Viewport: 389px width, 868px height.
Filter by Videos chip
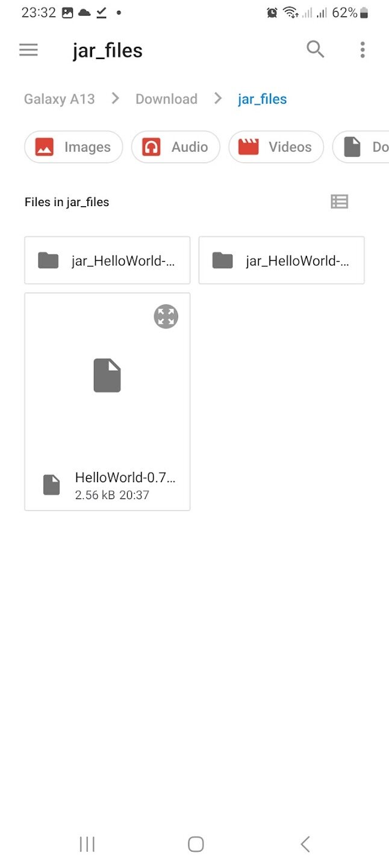[x=276, y=147]
